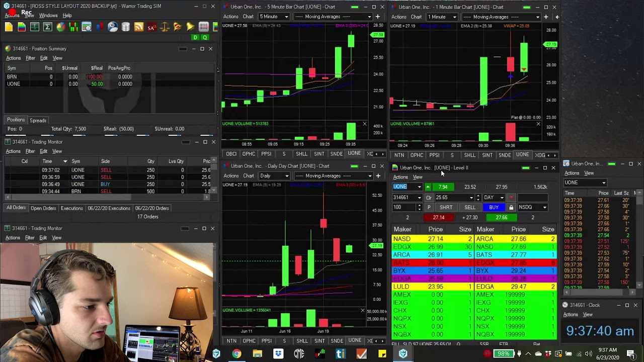
Task: Toggle the green link indicator on Level II window
Action: click(526, 168)
